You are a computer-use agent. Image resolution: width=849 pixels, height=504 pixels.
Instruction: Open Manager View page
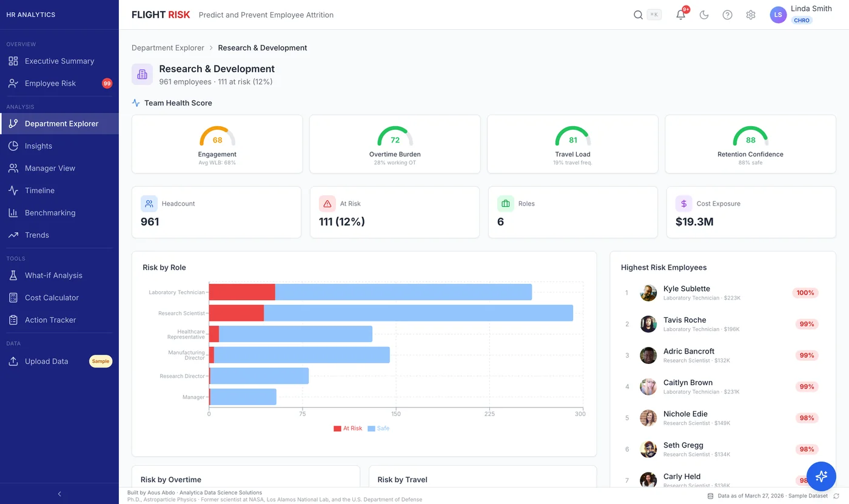(x=59, y=169)
